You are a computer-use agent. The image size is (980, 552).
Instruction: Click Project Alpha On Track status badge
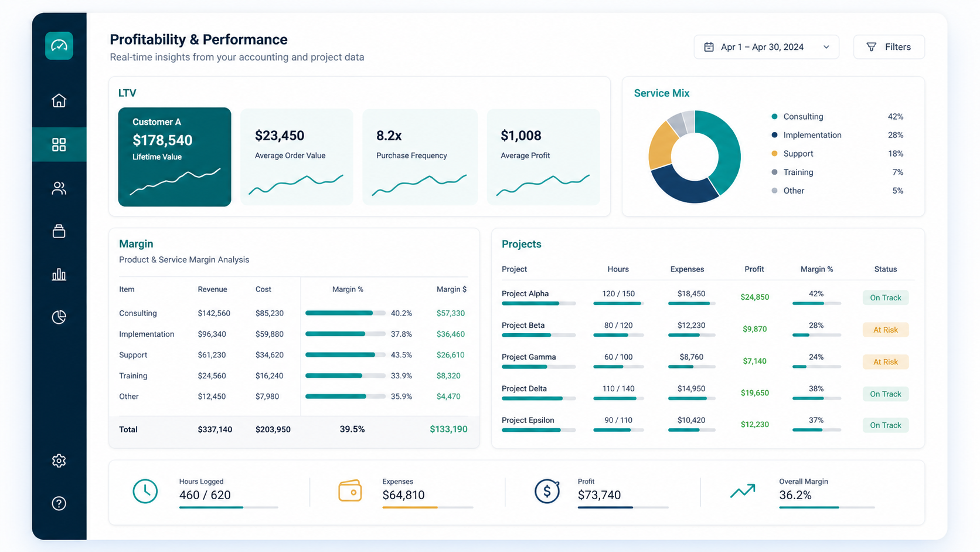click(885, 297)
